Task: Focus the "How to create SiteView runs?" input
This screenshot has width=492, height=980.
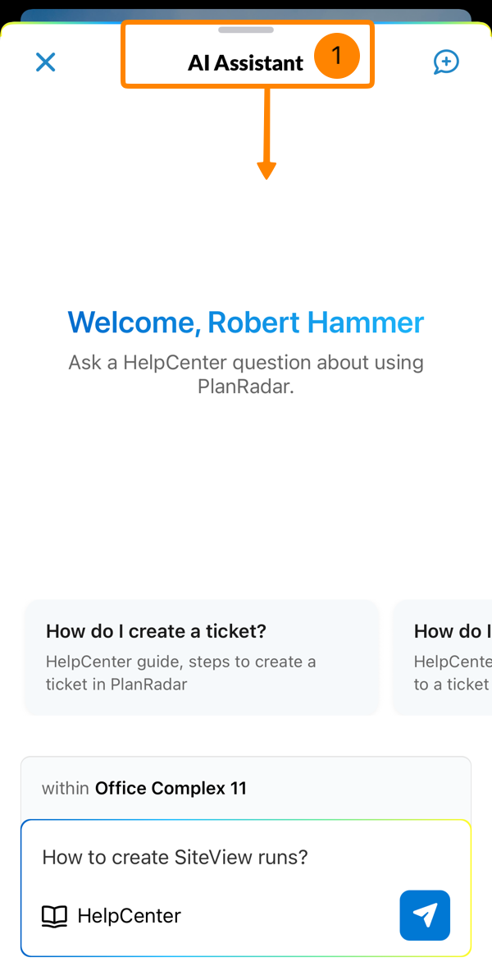Action: point(175,858)
